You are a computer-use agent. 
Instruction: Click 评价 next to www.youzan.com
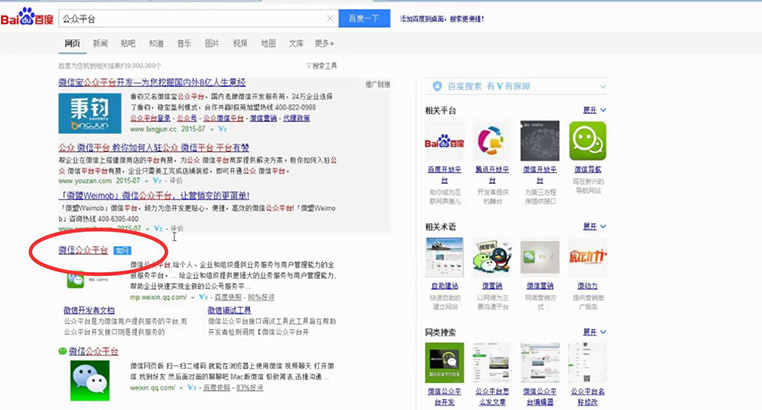[x=176, y=181]
